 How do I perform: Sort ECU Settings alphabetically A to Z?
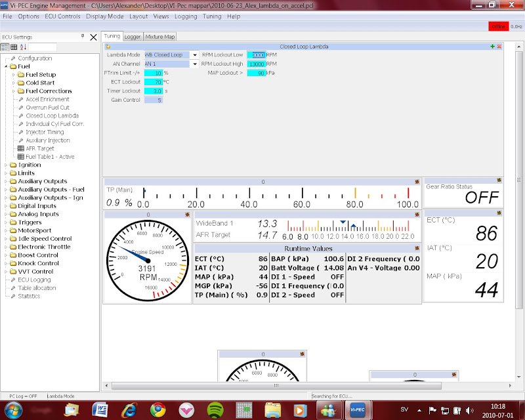pyautogui.click(x=23, y=47)
